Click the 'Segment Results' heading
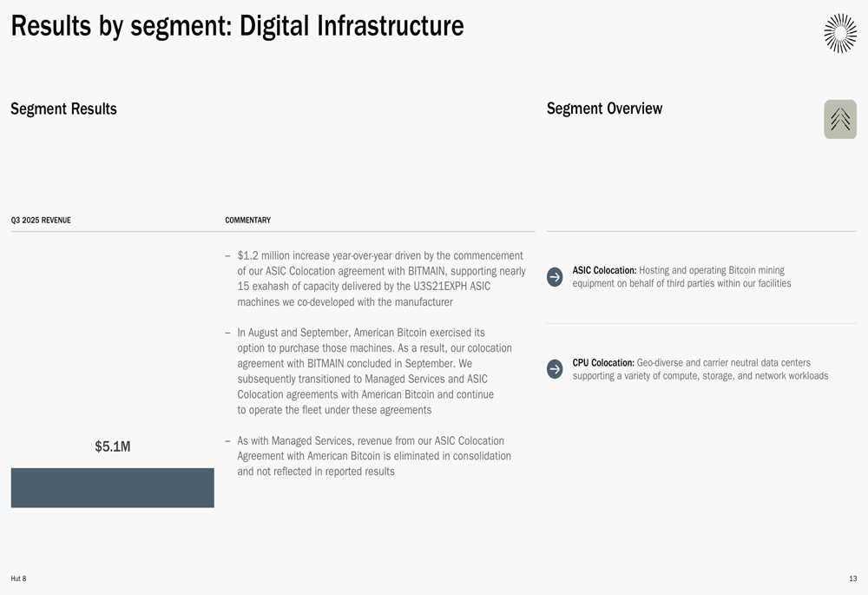 [x=63, y=109]
